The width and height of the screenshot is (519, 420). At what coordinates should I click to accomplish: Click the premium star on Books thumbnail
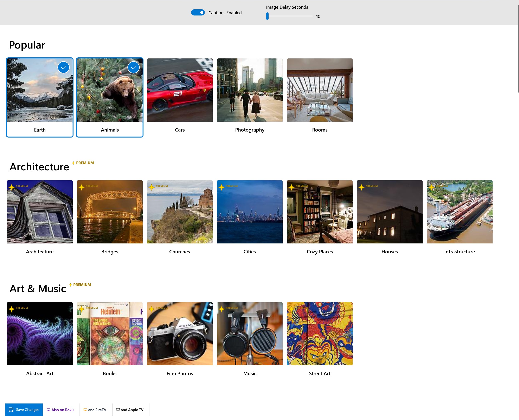pos(82,309)
